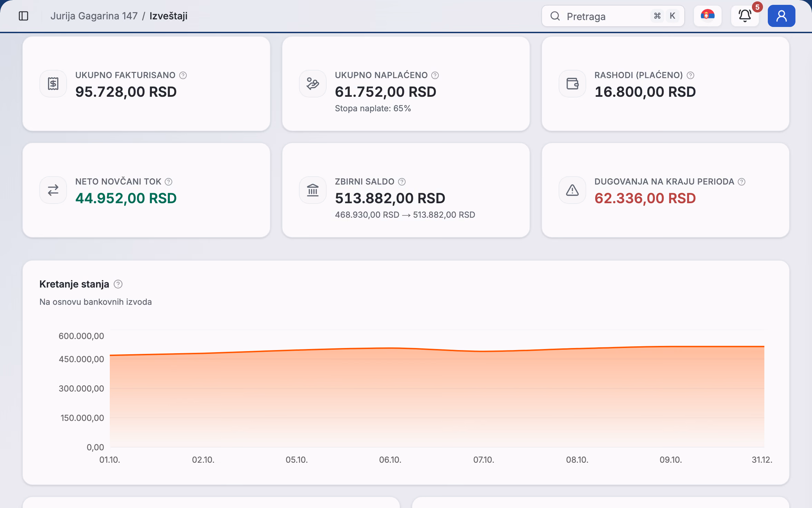Show help for Ukupno naplaćeno
Screen dimensions: 812x508
click(x=435, y=75)
